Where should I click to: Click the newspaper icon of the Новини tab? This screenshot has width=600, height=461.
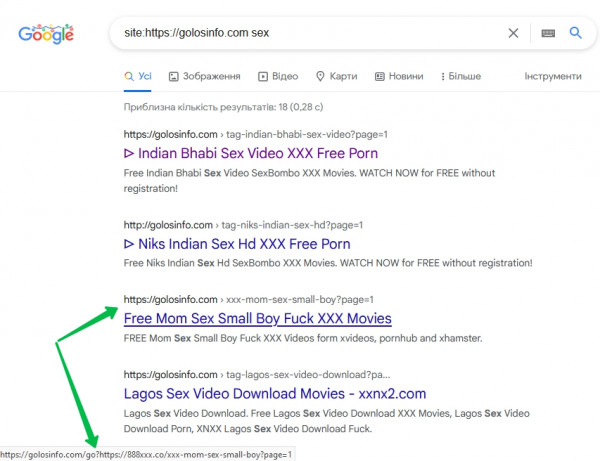pyautogui.click(x=379, y=77)
